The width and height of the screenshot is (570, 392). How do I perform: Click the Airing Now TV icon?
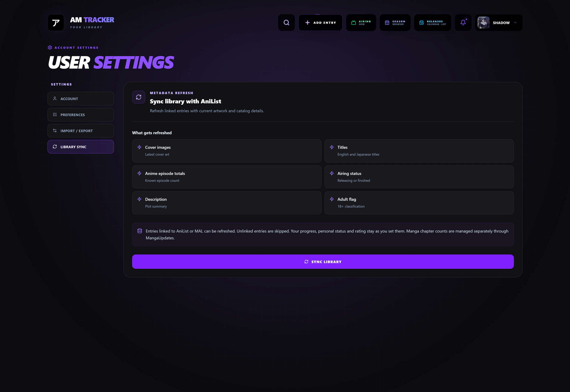click(x=353, y=23)
